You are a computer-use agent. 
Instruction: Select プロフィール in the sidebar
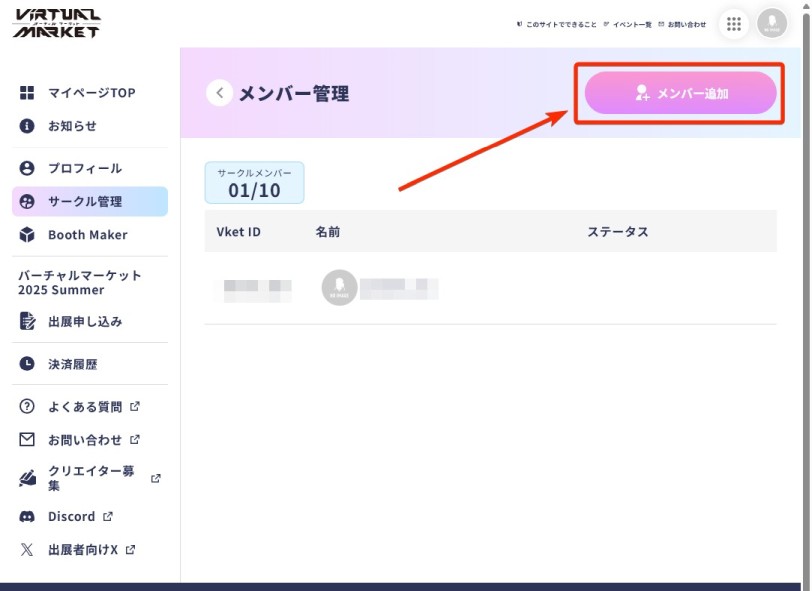click(84, 168)
